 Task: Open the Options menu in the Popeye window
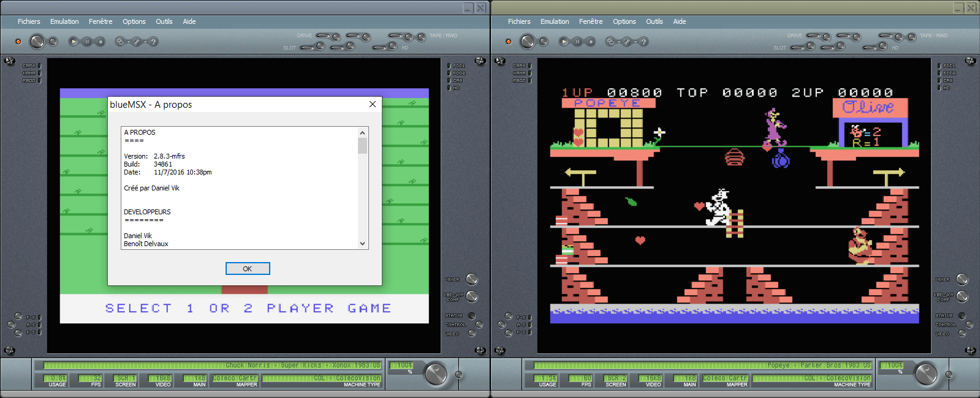pyautogui.click(x=625, y=21)
